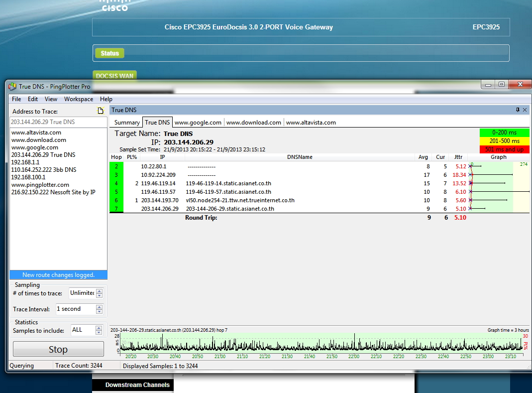Viewport: 532px width, 393px height.
Task: Select hop 6 row 203.144.193.70
Action: pyautogui.click(x=319, y=200)
